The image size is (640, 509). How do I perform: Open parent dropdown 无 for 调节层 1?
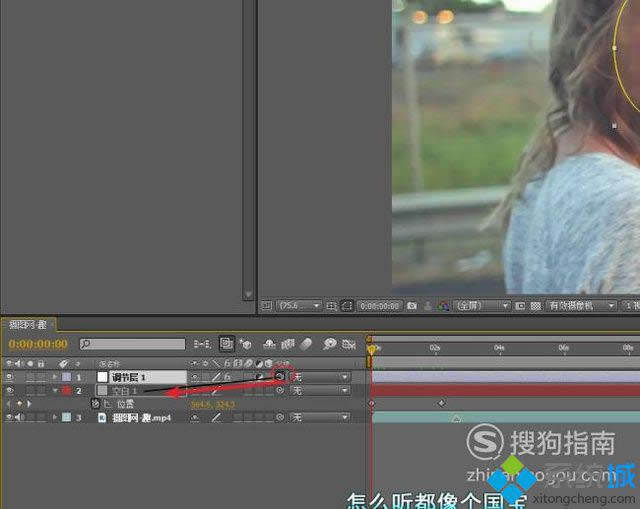click(x=320, y=377)
